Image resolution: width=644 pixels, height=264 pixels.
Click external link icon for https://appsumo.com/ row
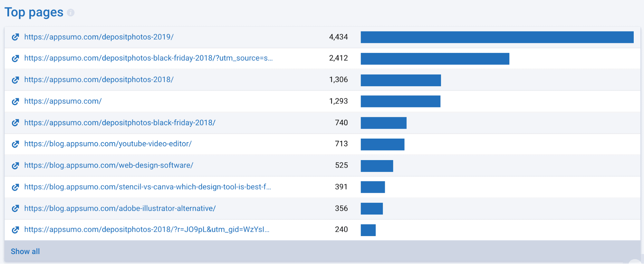(15, 101)
